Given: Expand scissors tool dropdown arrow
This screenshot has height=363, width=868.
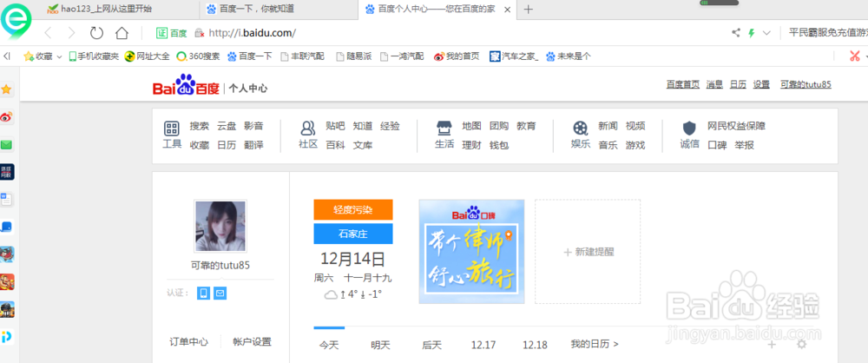Looking at the screenshot, I should (x=867, y=56).
